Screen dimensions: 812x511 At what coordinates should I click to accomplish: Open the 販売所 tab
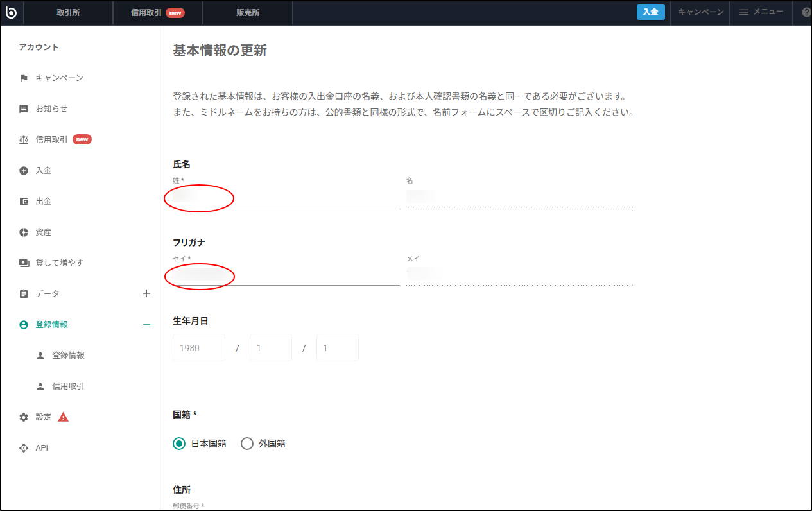pos(247,13)
